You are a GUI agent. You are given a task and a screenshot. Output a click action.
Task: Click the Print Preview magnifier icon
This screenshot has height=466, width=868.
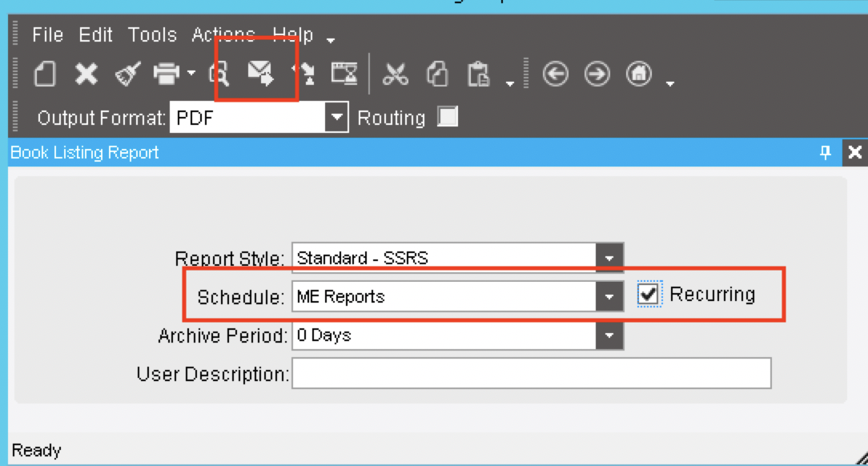pos(219,74)
